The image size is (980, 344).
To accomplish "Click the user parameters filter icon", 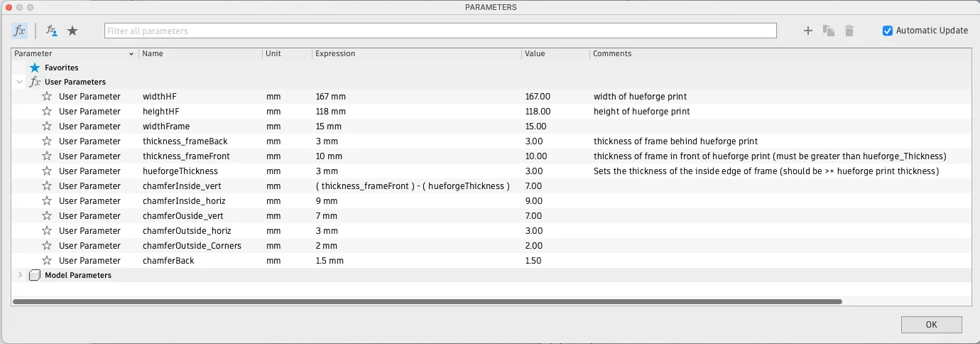I will 52,31.
